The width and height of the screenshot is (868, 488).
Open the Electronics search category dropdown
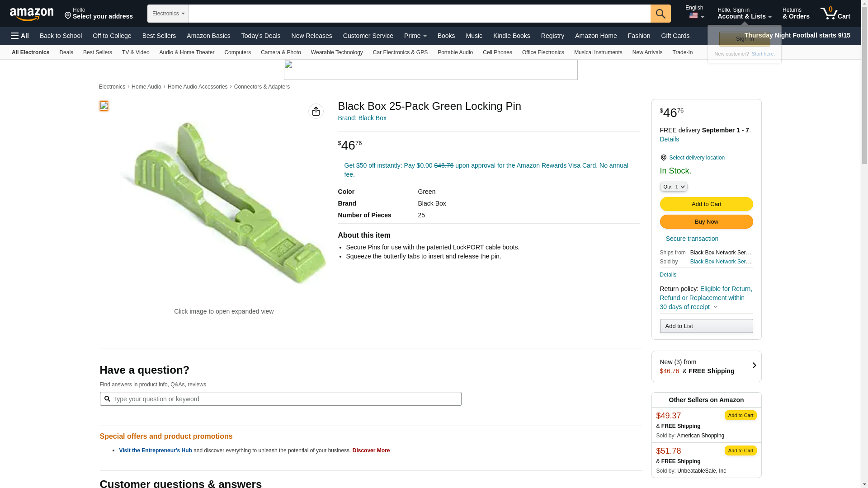(x=168, y=14)
